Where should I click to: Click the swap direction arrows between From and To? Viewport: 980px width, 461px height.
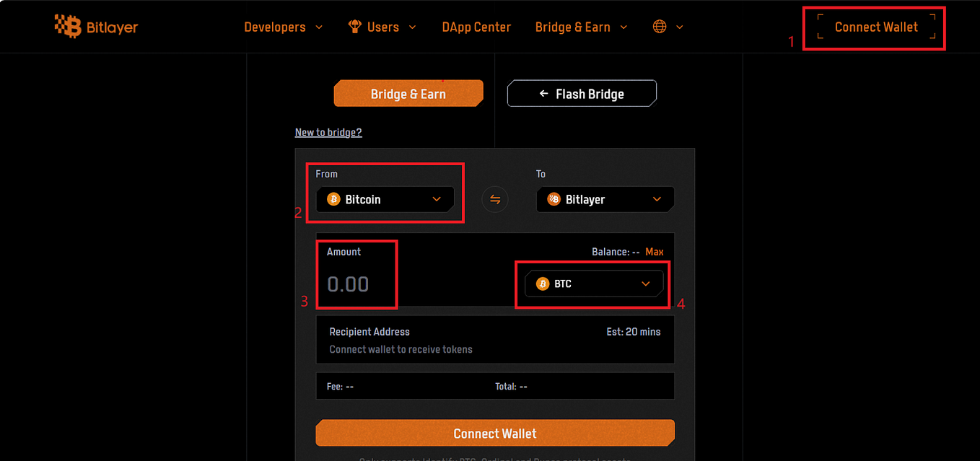click(495, 198)
